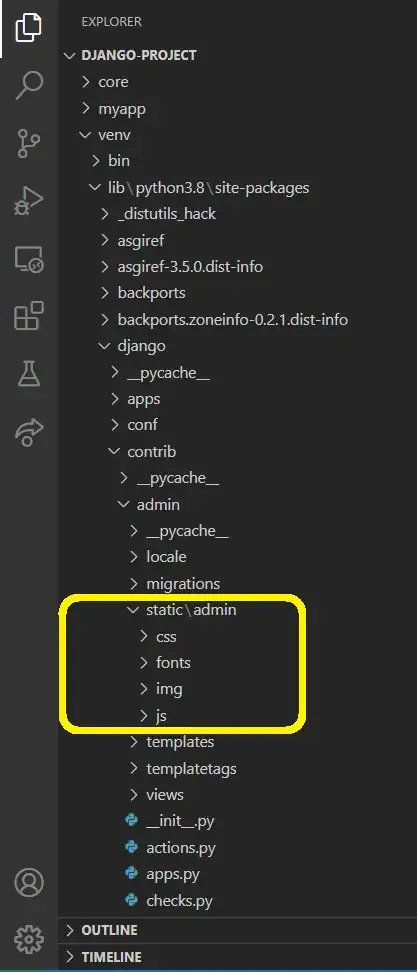
Task: Collapse the contrib folder
Action: pos(238,451)
